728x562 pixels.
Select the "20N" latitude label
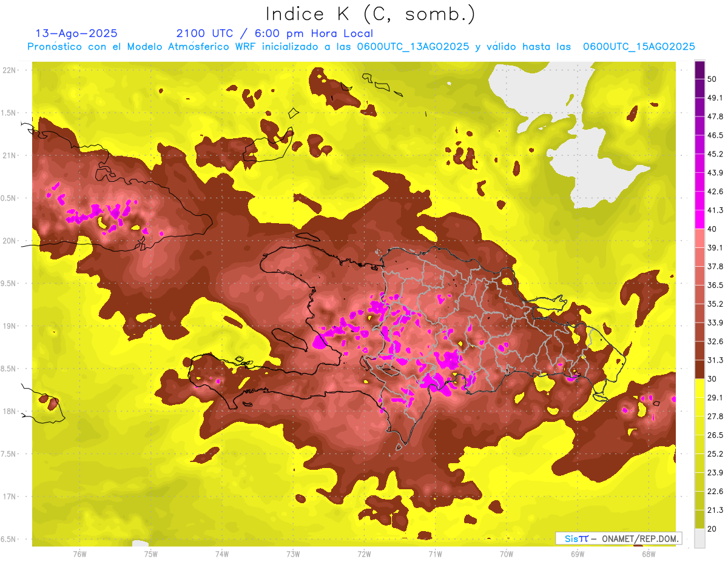click(10, 241)
